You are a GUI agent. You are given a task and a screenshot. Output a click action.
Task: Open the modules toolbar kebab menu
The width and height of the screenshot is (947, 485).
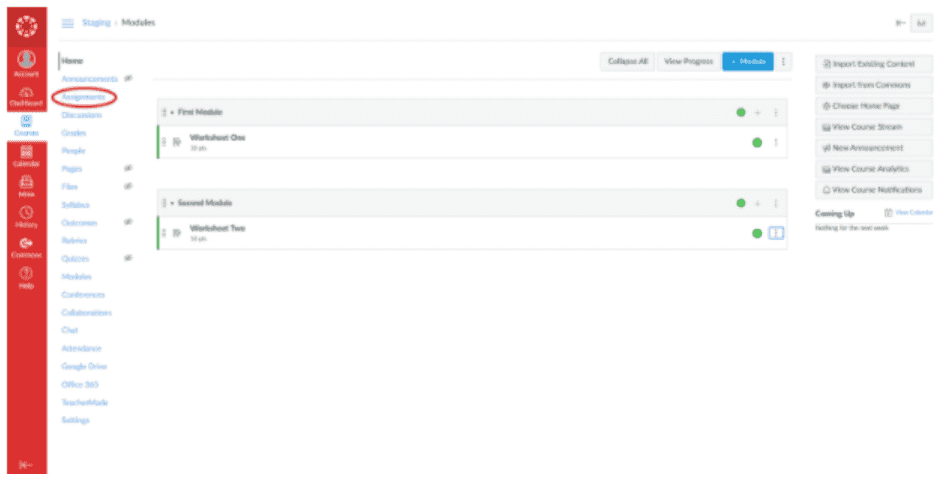point(783,62)
